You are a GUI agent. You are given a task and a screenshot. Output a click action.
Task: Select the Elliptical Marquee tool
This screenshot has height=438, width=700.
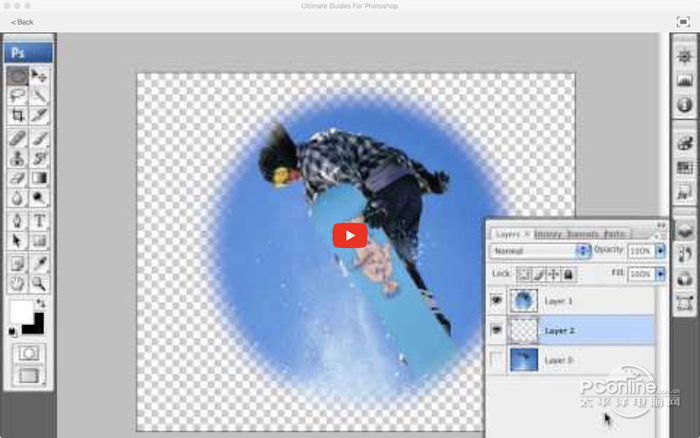[17, 76]
